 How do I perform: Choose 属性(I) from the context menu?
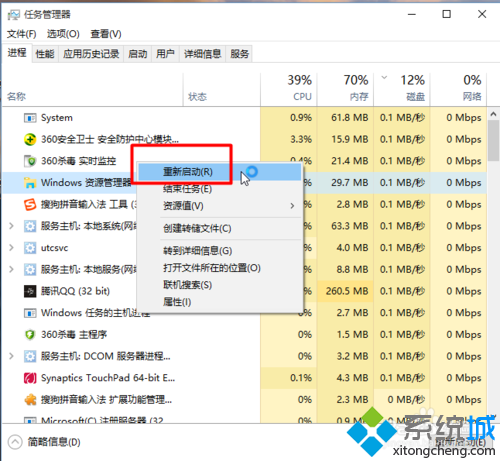click(x=220, y=302)
